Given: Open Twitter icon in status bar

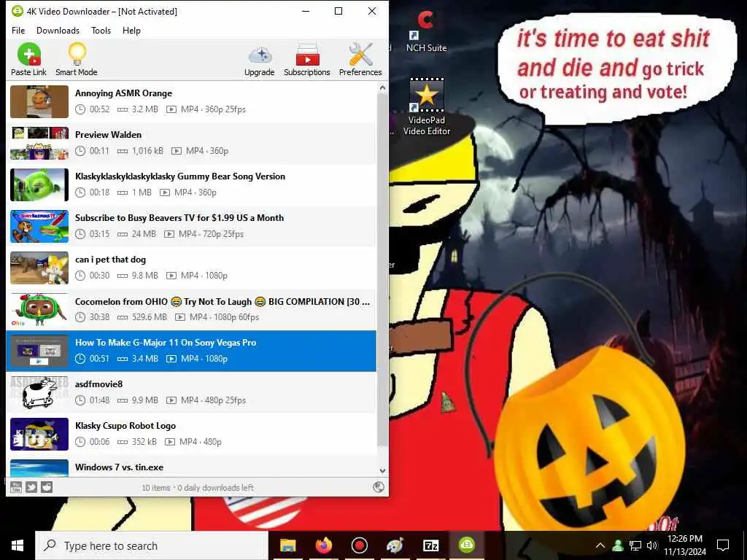Looking at the screenshot, I should pyautogui.click(x=31, y=487).
